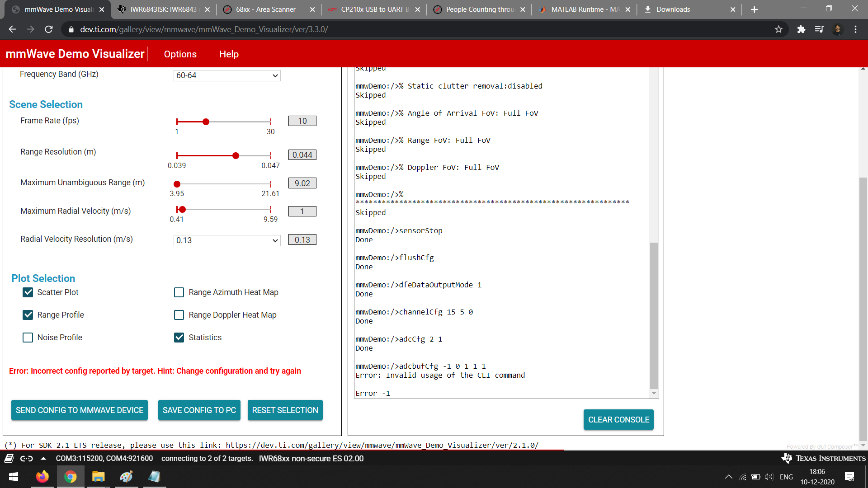Expand the Radial Velocity Resolution dropdown
Screen dimensions: 868x488
(227, 240)
